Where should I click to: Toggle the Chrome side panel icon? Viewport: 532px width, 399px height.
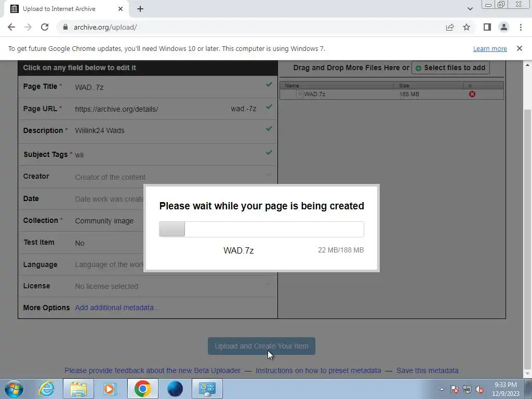click(x=487, y=27)
